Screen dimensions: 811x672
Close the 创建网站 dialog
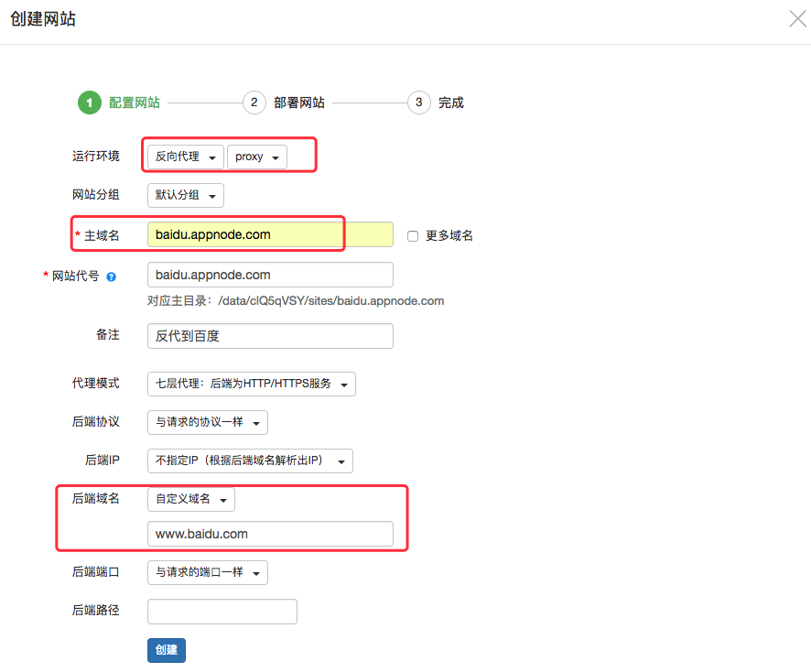(797, 19)
